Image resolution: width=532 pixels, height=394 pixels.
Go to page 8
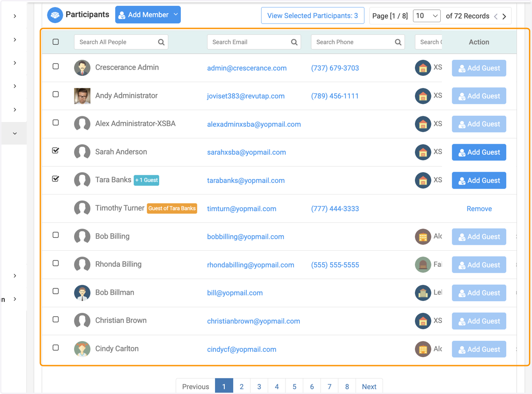pos(347,386)
